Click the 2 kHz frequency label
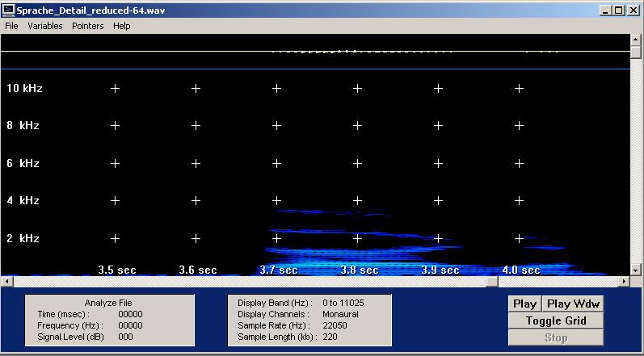The image size is (644, 356). point(23,238)
